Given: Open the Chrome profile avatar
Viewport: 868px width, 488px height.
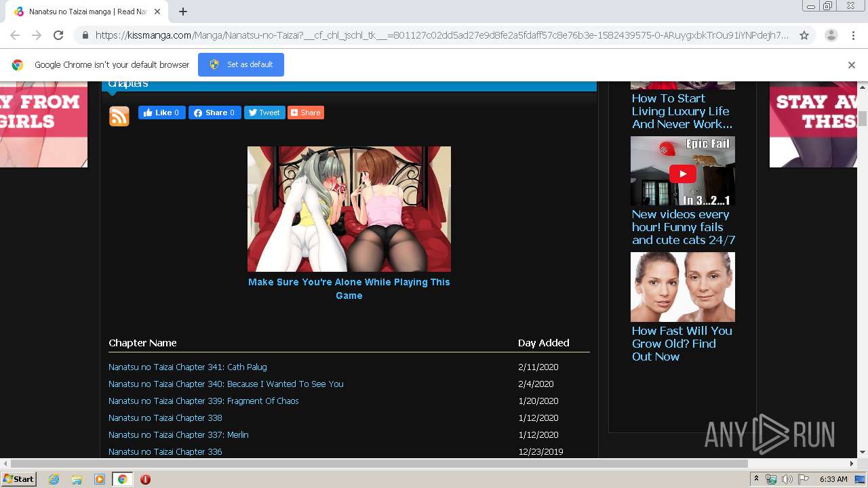Looking at the screenshot, I should (x=831, y=35).
